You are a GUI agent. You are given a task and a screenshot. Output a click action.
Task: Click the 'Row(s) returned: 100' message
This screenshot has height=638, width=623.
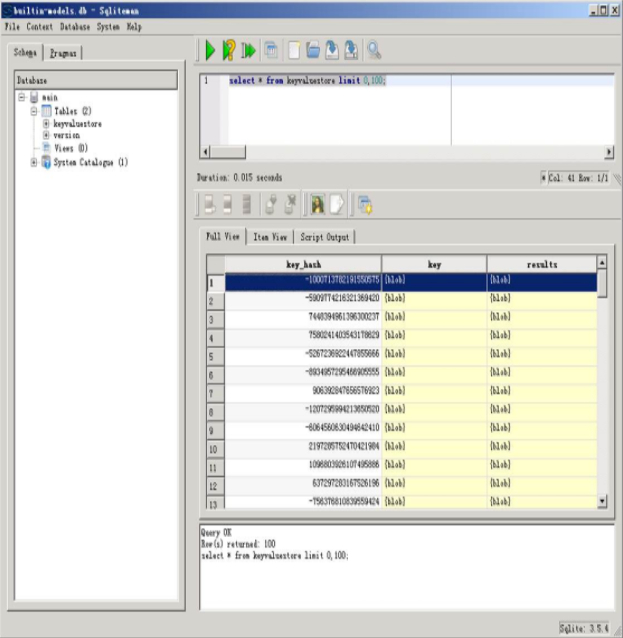pyautogui.click(x=238, y=544)
